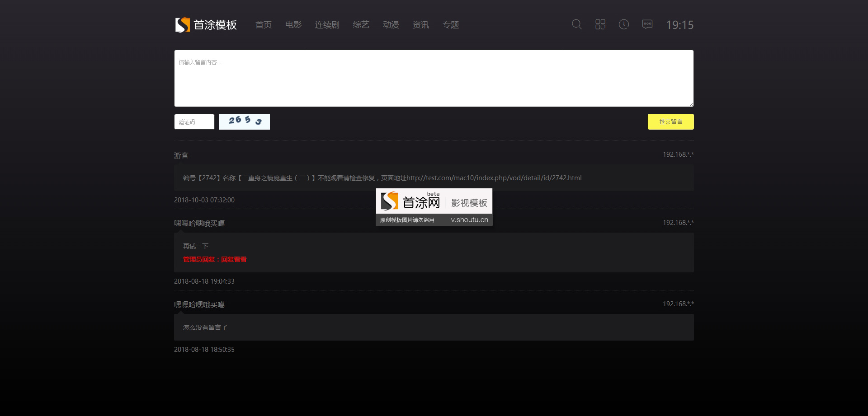Select 动漫 in the top menu

(391, 25)
